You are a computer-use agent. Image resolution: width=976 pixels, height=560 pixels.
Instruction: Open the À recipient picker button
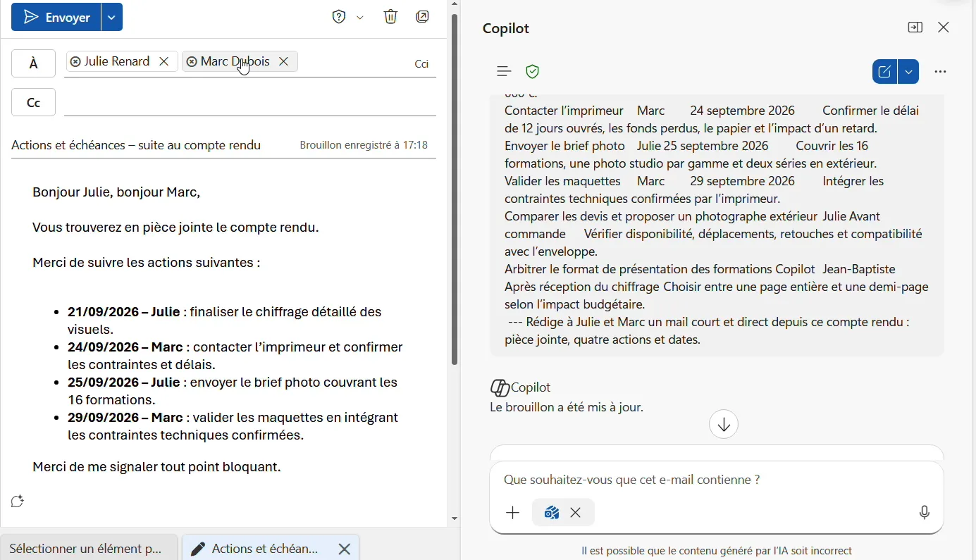34,63
